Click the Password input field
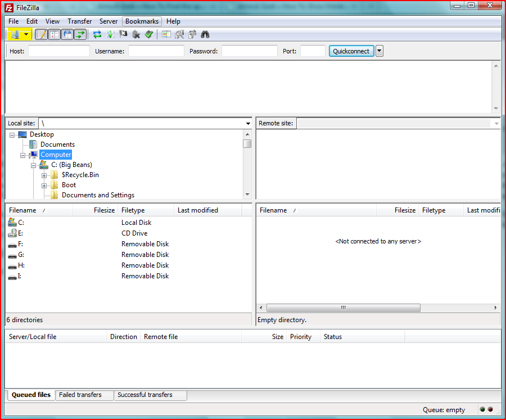 coord(250,51)
